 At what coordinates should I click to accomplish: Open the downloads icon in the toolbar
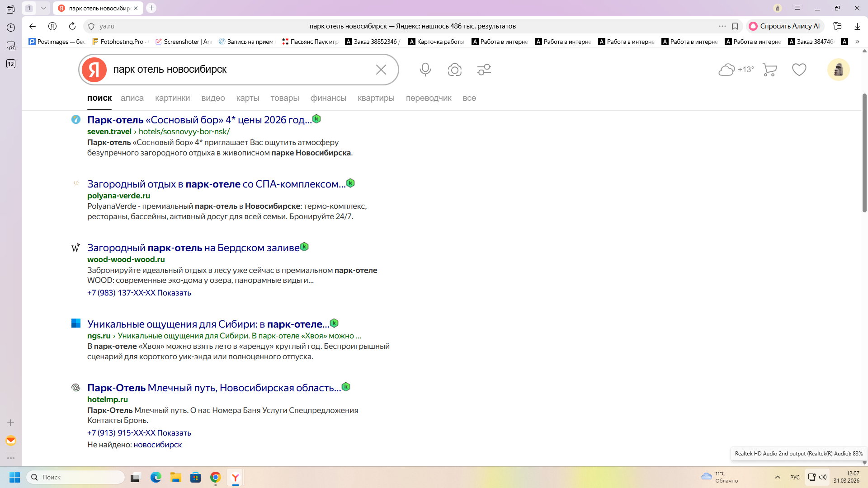857,26
